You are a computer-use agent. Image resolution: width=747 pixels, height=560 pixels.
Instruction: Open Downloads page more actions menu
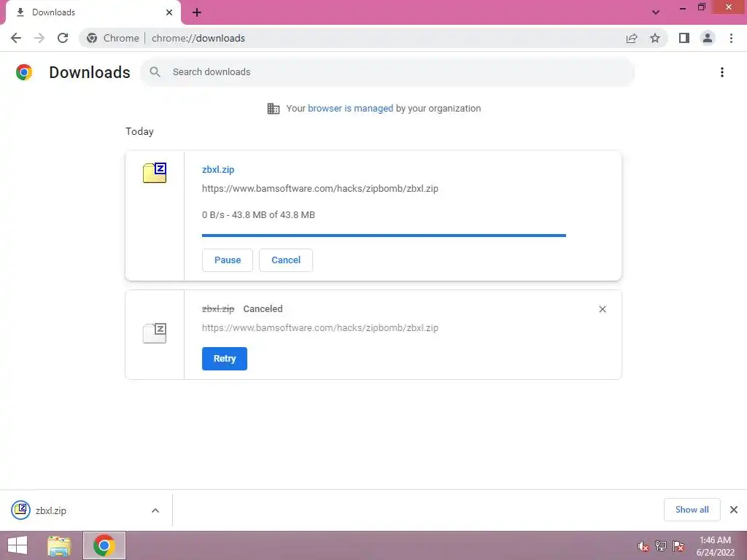pos(722,72)
